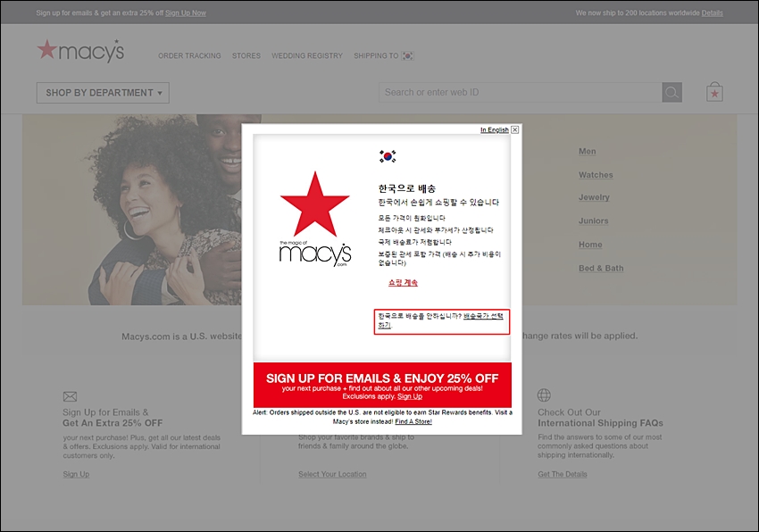Open the Juniors category link
This screenshot has height=532, width=759.
594,220
